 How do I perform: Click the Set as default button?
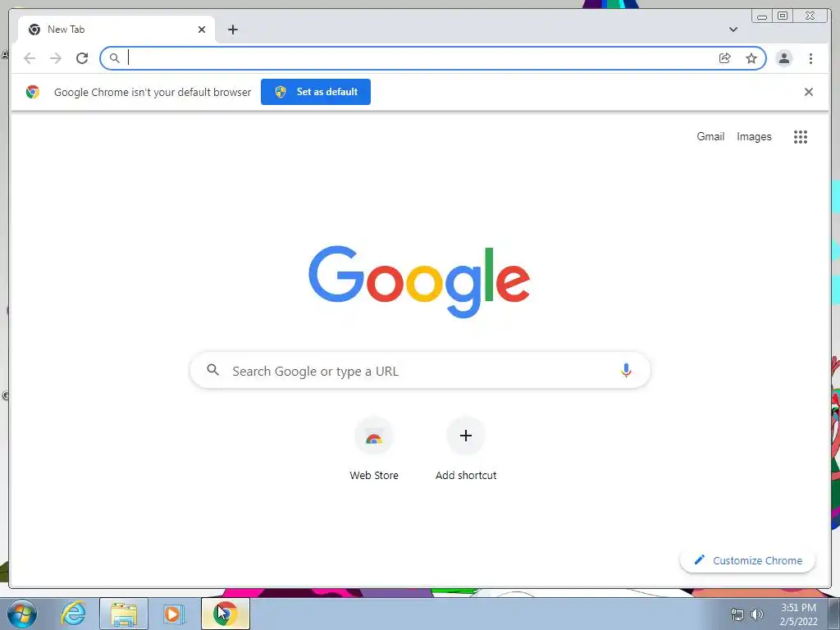point(316,92)
